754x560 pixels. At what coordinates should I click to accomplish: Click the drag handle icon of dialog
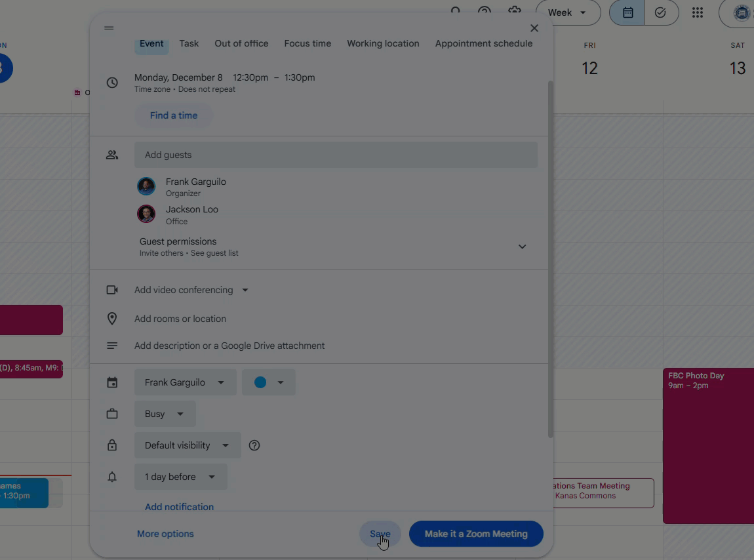(x=109, y=28)
